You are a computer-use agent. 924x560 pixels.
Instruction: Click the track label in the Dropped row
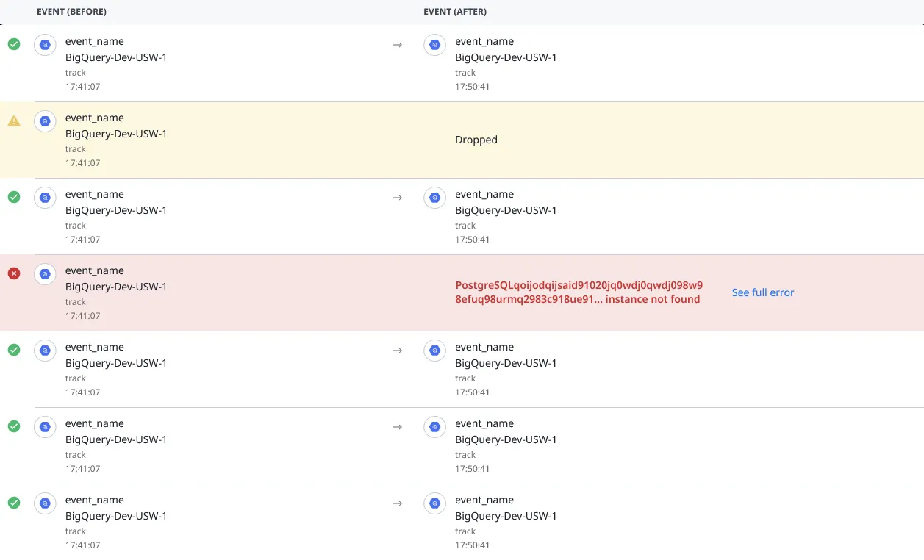click(76, 149)
